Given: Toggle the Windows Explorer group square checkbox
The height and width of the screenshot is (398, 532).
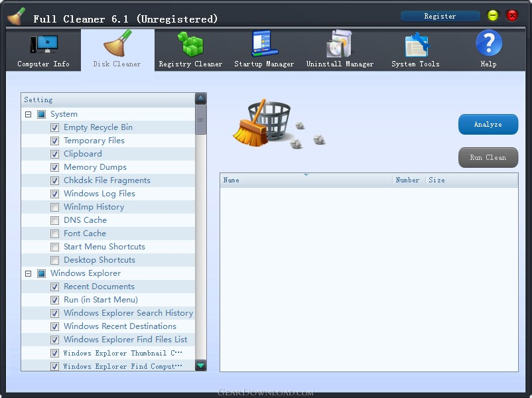Looking at the screenshot, I should point(41,273).
